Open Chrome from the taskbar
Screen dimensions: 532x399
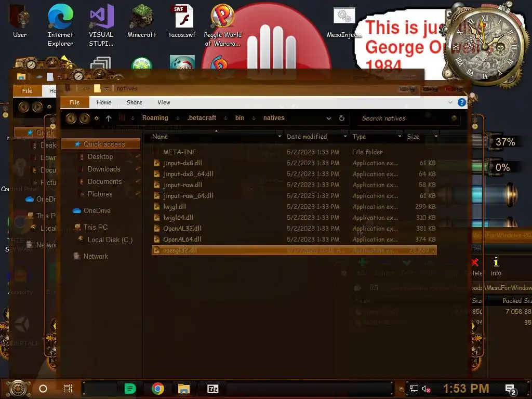[x=158, y=389]
